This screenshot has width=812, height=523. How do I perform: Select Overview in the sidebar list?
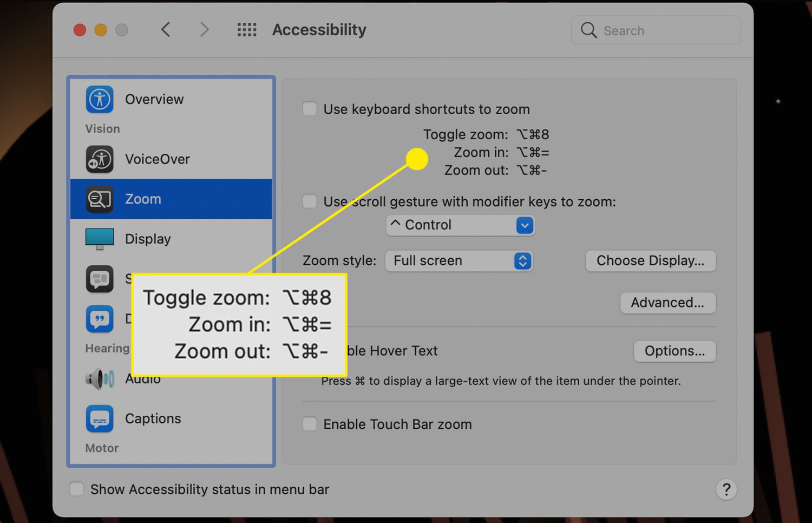(x=171, y=100)
